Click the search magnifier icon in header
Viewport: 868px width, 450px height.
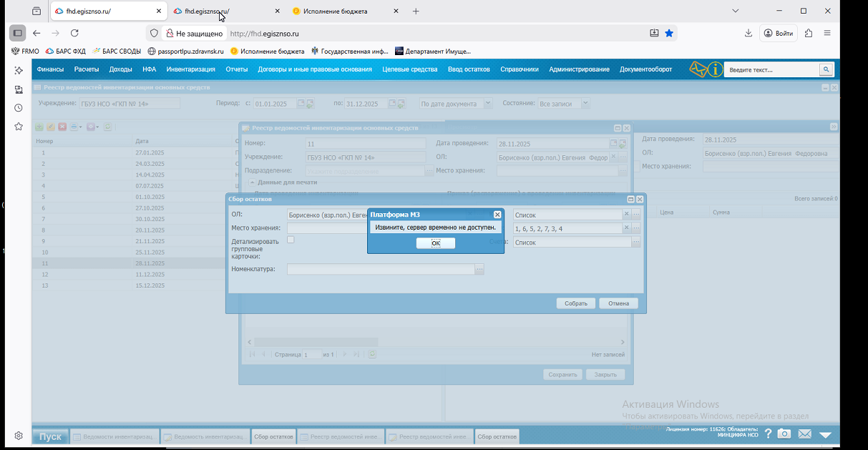tap(826, 69)
